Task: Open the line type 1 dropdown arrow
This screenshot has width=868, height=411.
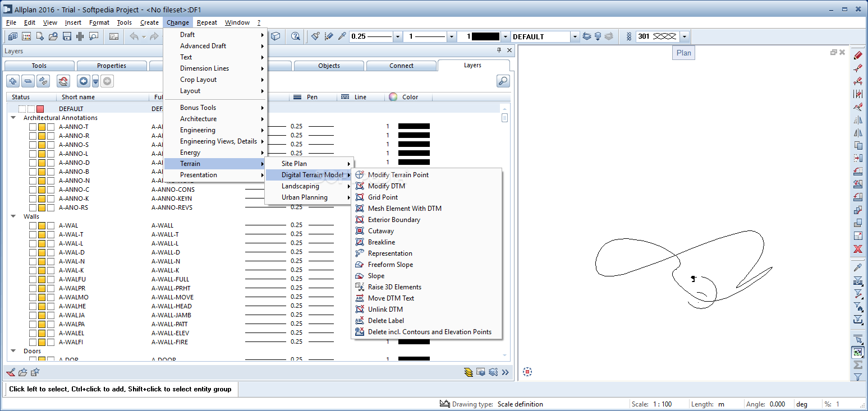Action: [x=452, y=36]
